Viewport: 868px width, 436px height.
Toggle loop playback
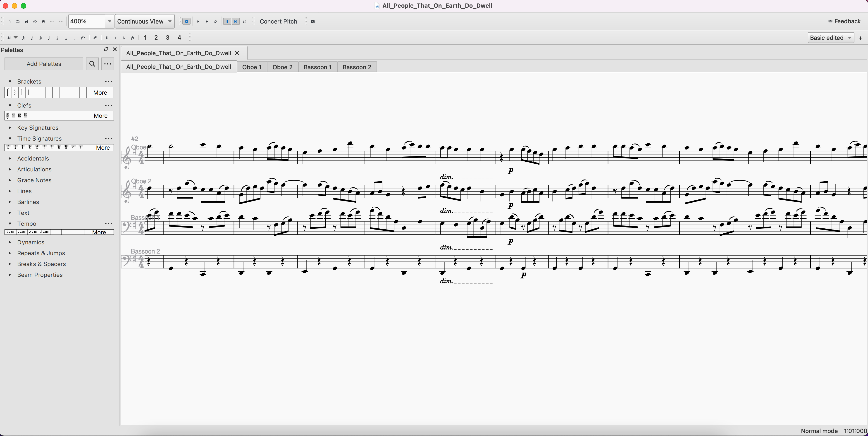pyautogui.click(x=215, y=21)
